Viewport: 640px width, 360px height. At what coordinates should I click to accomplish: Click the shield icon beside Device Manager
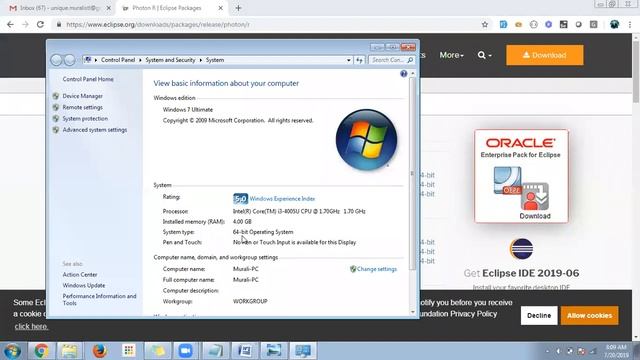coord(56,96)
